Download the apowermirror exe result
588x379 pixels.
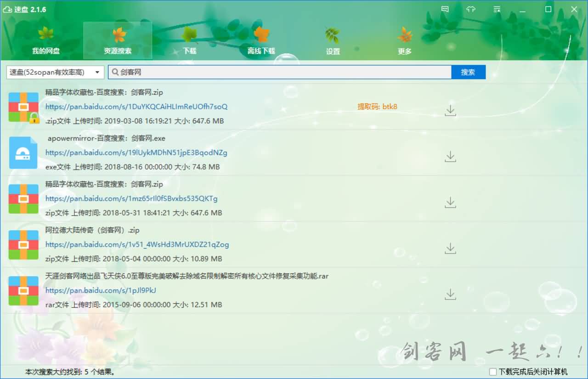[450, 157]
